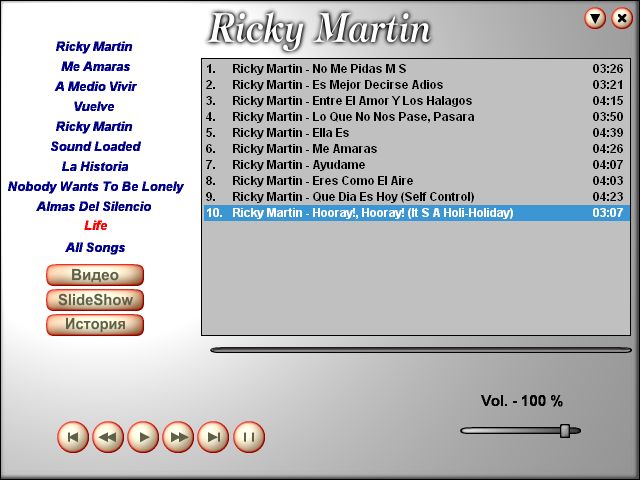Select the Me Amaras album
This screenshot has width=640, height=480.
pyautogui.click(x=96, y=67)
